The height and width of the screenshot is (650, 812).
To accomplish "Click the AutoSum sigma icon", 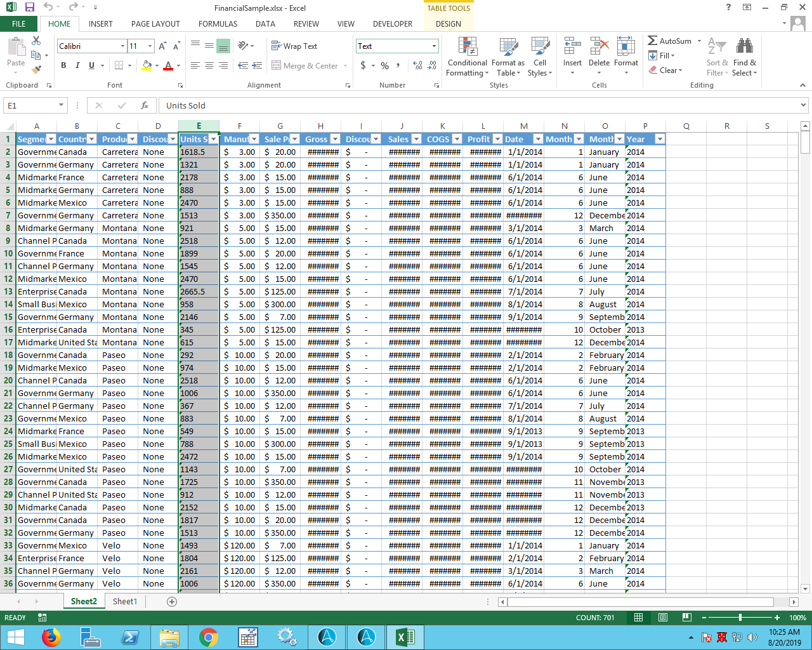I will (652, 41).
